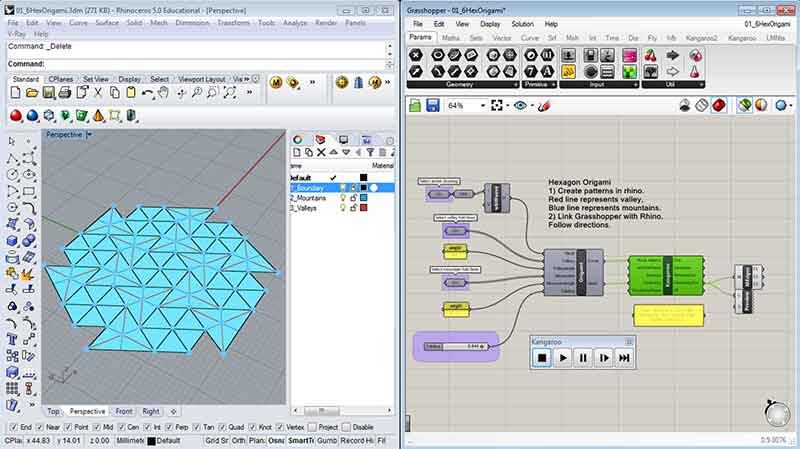
Task: Click the Undo arrow icon in Rhino toolbar
Action: pos(147,93)
